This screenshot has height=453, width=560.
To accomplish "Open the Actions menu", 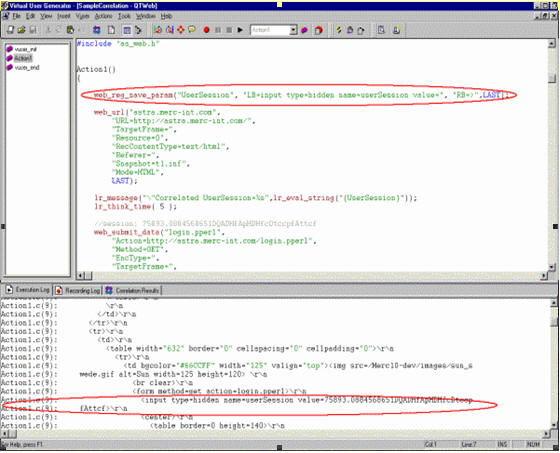I will click(x=104, y=16).
